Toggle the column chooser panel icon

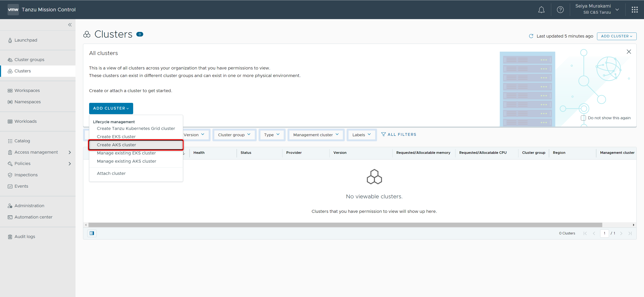[x=92, y=233]
